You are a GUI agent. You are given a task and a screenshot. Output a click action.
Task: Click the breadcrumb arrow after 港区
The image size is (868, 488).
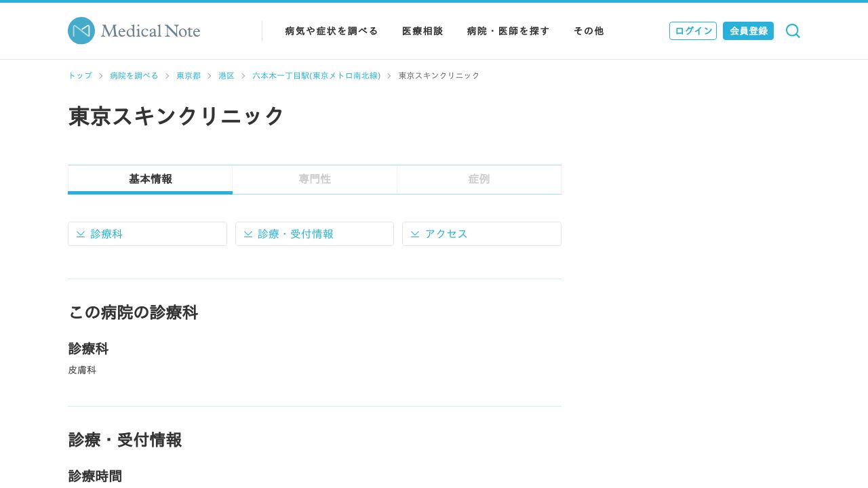(243, 76)
